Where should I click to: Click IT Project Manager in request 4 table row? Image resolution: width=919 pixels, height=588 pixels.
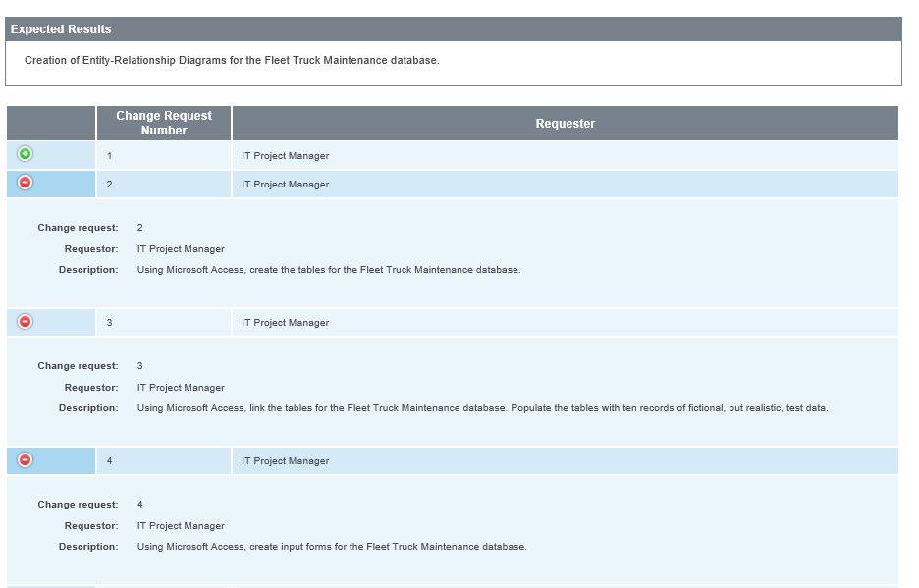(286, 460)
